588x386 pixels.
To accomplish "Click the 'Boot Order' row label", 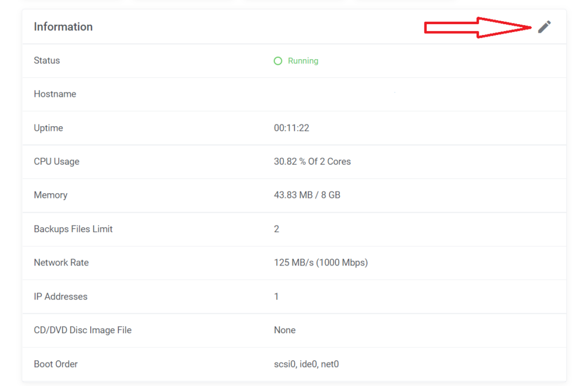I will point(56,364).
